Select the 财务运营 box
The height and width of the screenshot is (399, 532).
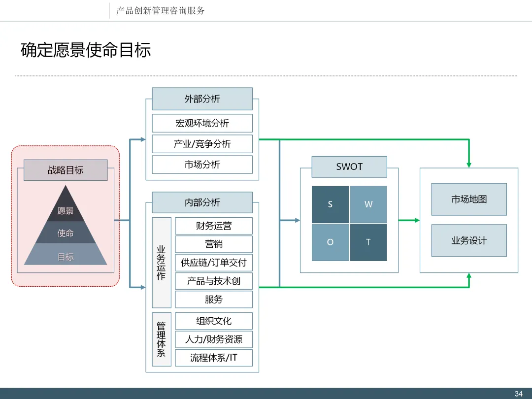coord(214,226)
